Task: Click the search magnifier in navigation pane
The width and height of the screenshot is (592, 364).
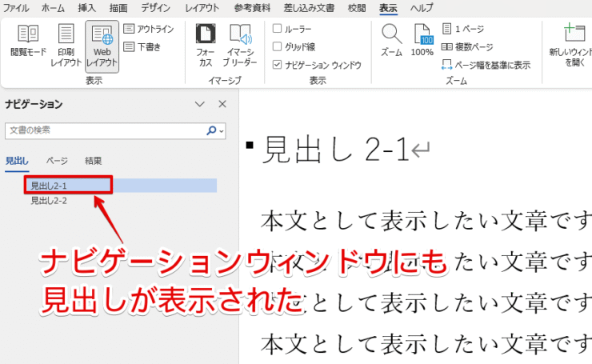Action: point(211,130)
